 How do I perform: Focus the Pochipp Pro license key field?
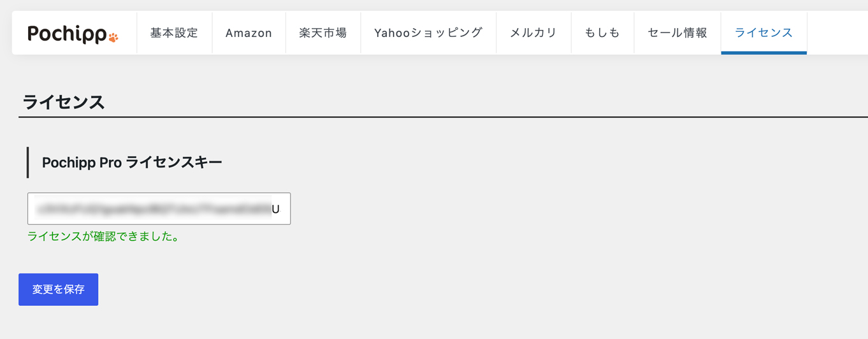click(159, 208)
